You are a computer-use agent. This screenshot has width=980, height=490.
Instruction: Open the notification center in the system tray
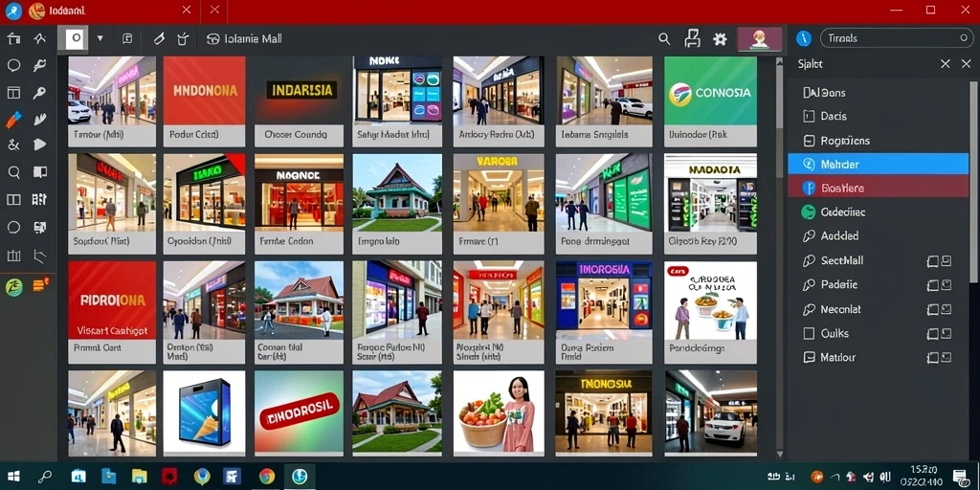coord(960,477)
